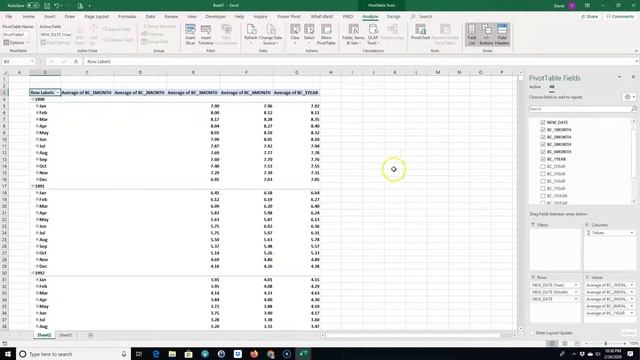Open Fields, Items, & Sets
Viewport: 640px width, 360px height.
353,34
